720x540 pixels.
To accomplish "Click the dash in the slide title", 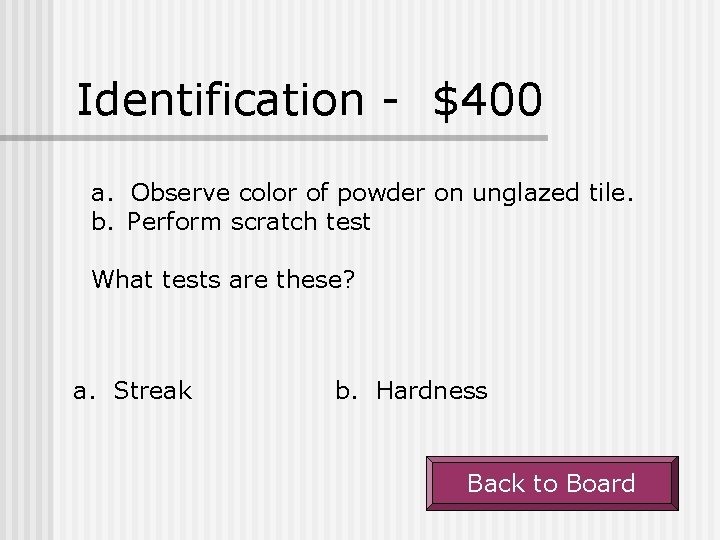I will click(389, 102).
